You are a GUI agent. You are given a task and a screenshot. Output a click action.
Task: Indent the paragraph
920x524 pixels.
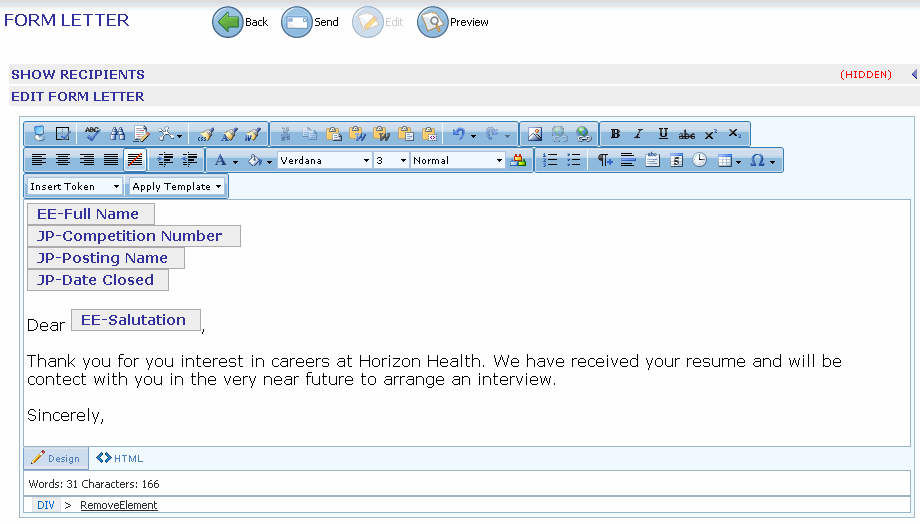coord(165,160)
